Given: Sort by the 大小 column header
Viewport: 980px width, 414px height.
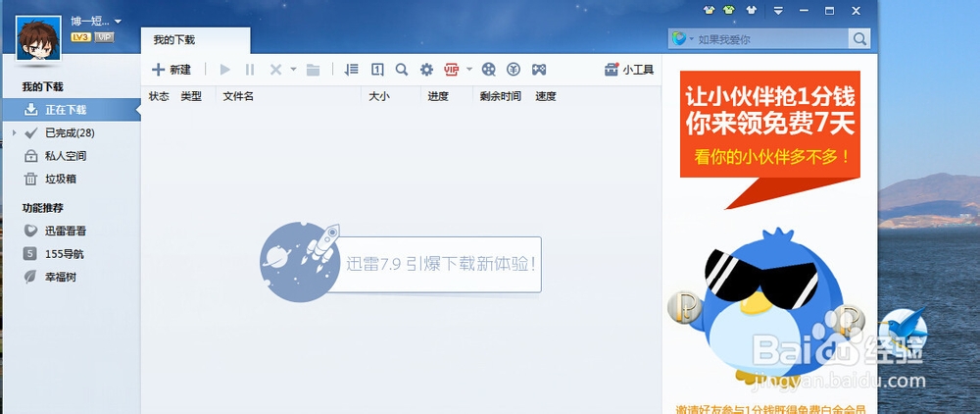Looking at the screenshot, I should click(378, 96).
